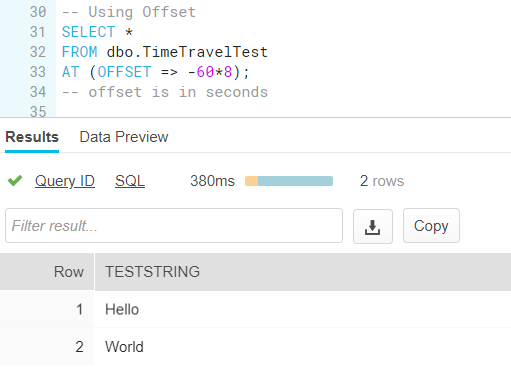511x378 pixels.
Task: Click the SQL link
Action: [130, 181]
